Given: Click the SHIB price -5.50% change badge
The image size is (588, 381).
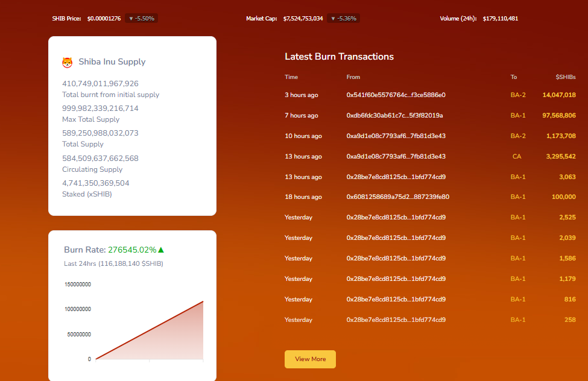Looking at the screenshot, I should [x=141, y=18].
